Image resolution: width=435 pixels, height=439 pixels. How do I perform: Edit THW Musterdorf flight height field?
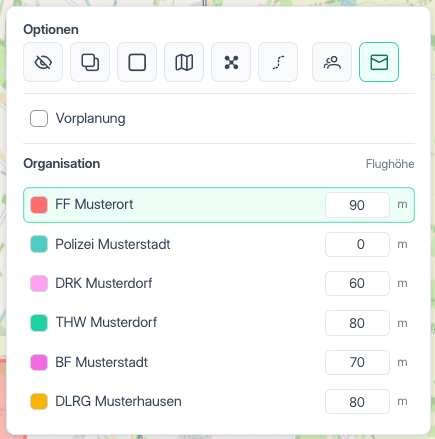[x=357, y=323]
